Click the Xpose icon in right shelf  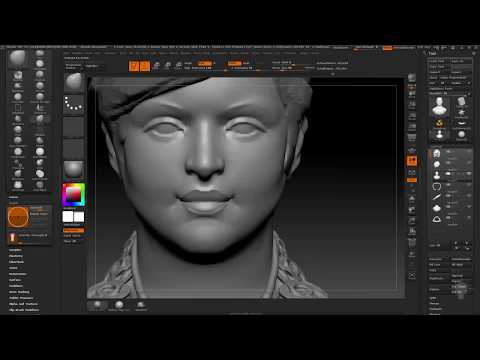pyautogui.click(x=412, y=276)
